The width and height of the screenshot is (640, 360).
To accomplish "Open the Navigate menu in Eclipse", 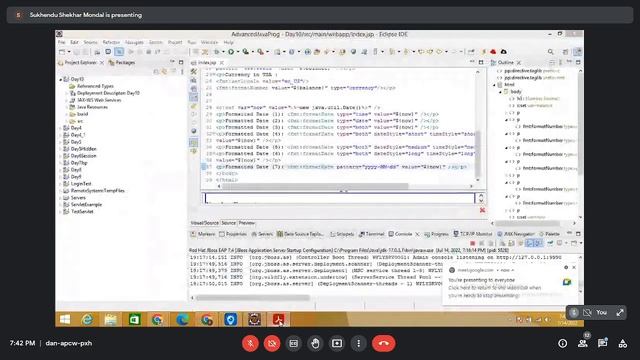I will pos(134,42).
